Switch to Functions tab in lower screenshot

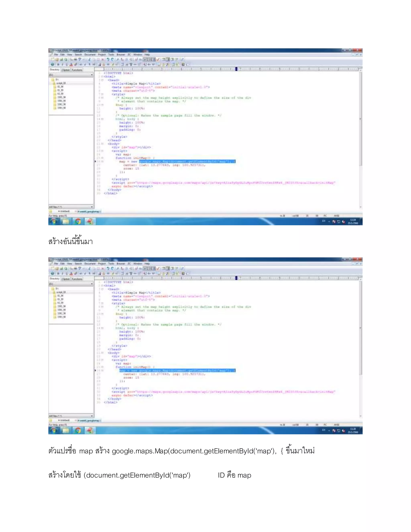pos(77,279)
